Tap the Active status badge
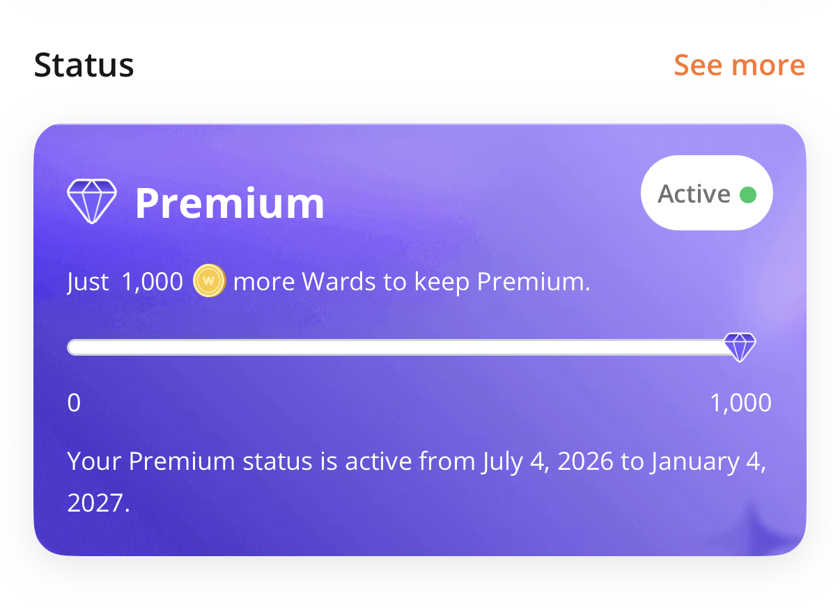The height and width of the screenshot is (616, 840). click(706, 194)
